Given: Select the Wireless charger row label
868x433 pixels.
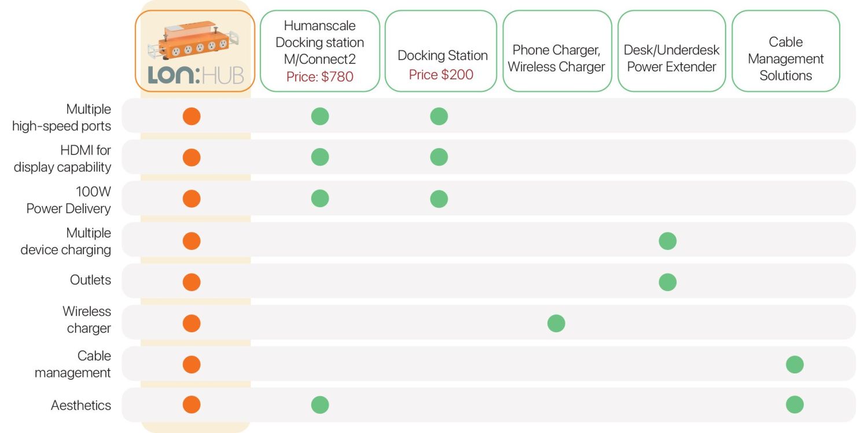Looking at the screenshot, I should (87, 320).
